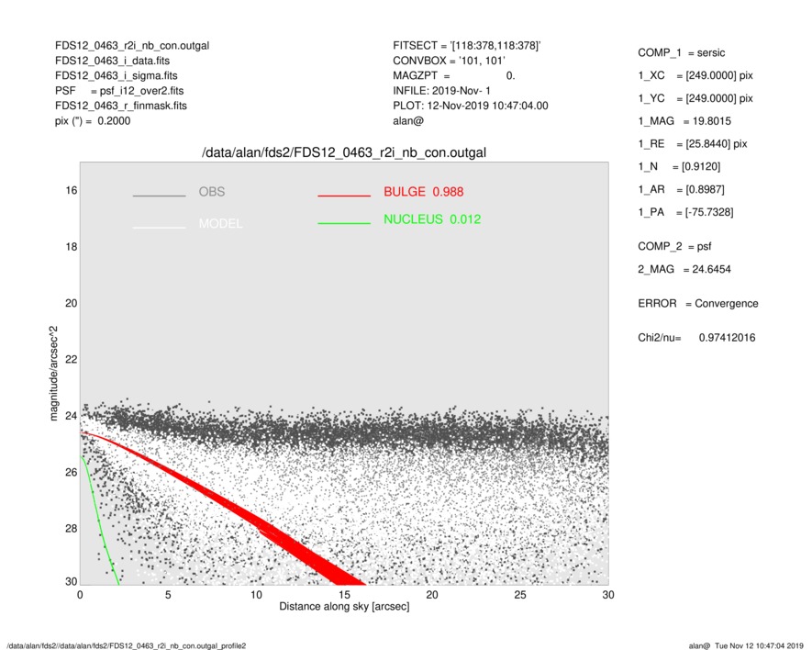Click the 2_MAG = 24.6454 value
The width and height of the screenshot is (812, 650).
coord(684,270)
